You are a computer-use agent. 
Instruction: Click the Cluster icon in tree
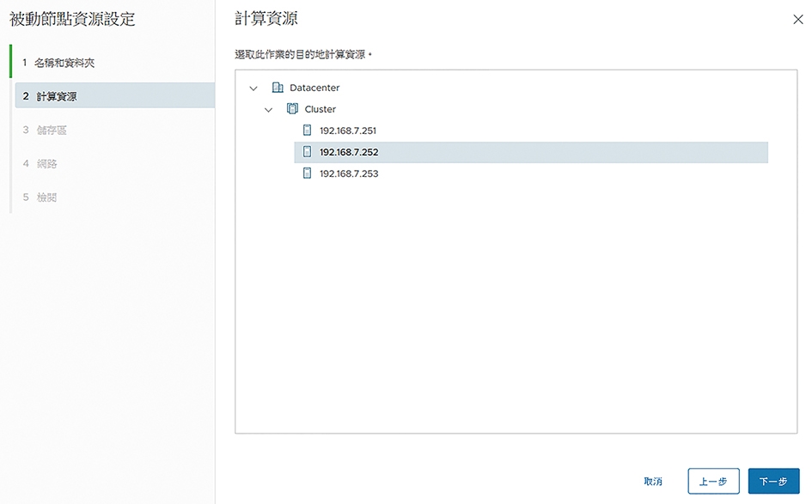click(x=293, y=109)
